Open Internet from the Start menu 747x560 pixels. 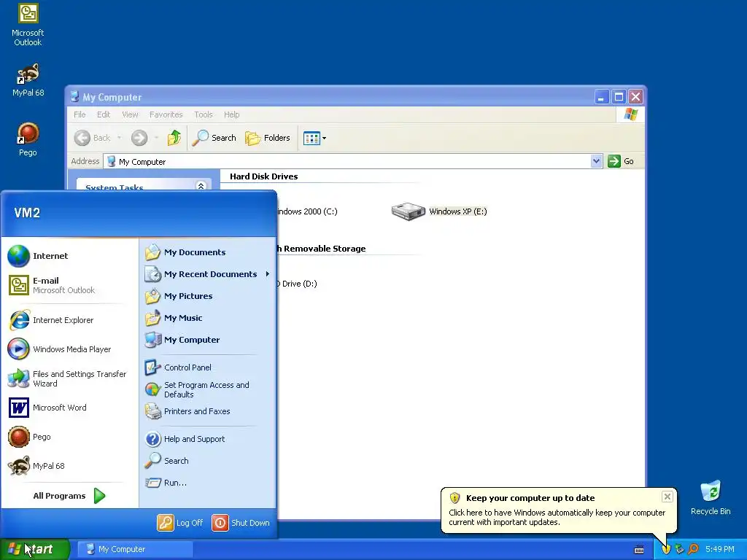point(69,256)
